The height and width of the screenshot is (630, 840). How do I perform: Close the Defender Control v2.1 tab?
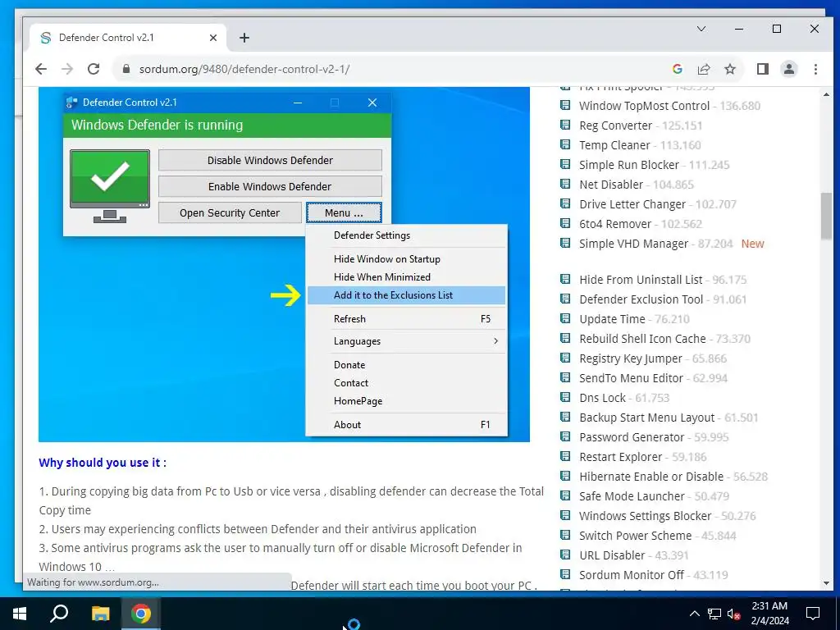(x=213, y=38)
